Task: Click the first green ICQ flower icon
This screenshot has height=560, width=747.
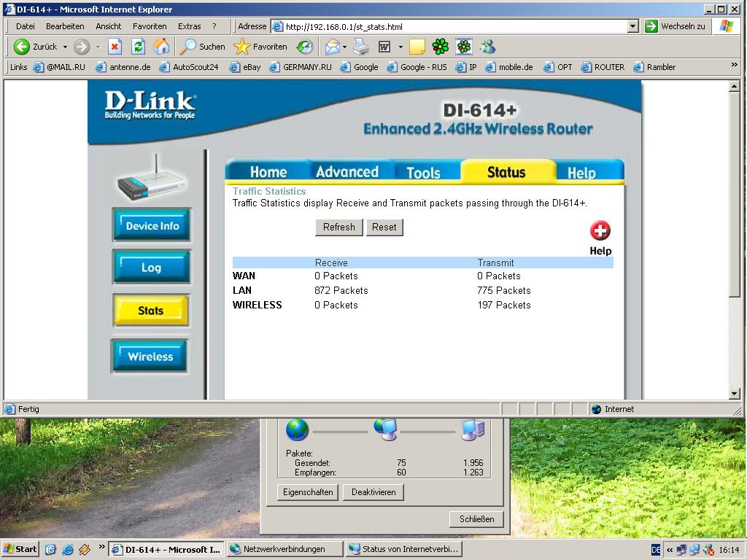Action: (x=440, y=47)
